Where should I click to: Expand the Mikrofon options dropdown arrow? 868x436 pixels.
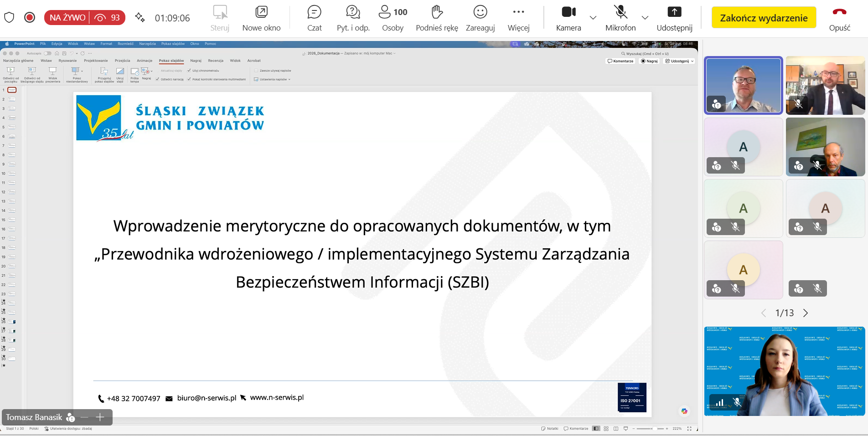click(645, 18)
